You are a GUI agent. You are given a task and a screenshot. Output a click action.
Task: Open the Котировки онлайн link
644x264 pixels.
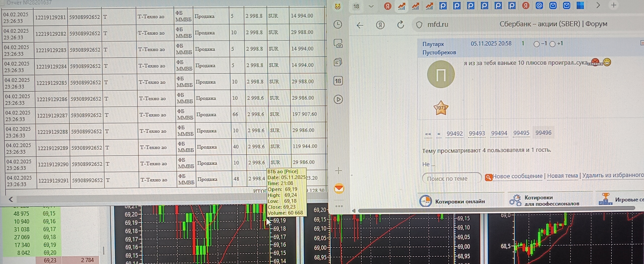(460, 201)
